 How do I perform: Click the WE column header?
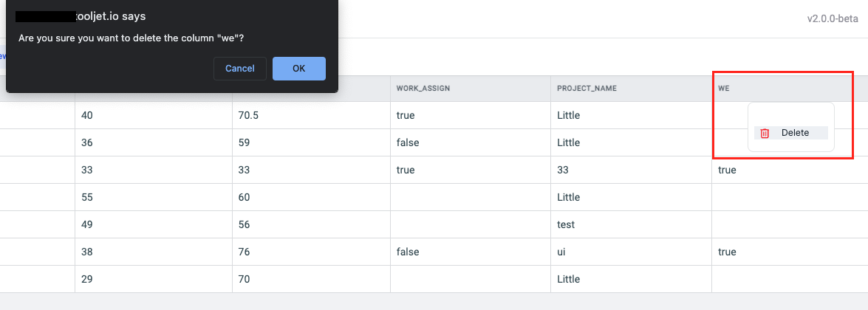[724, 89]
